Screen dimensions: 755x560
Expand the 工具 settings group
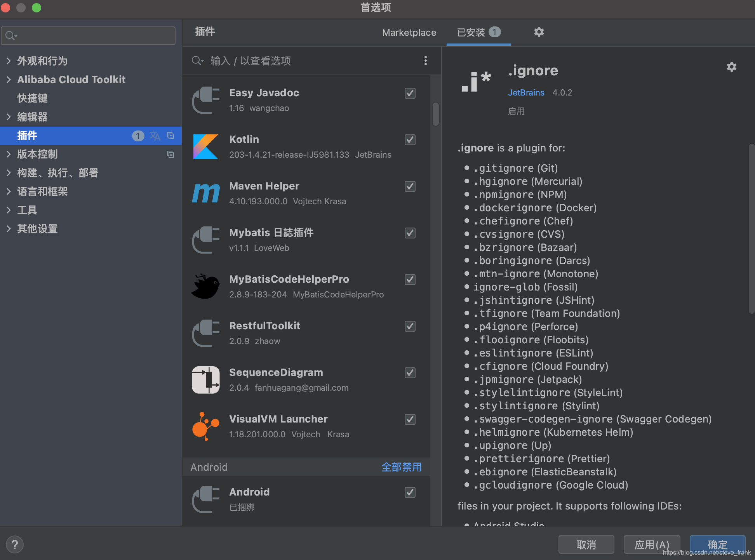click(9, 210)
